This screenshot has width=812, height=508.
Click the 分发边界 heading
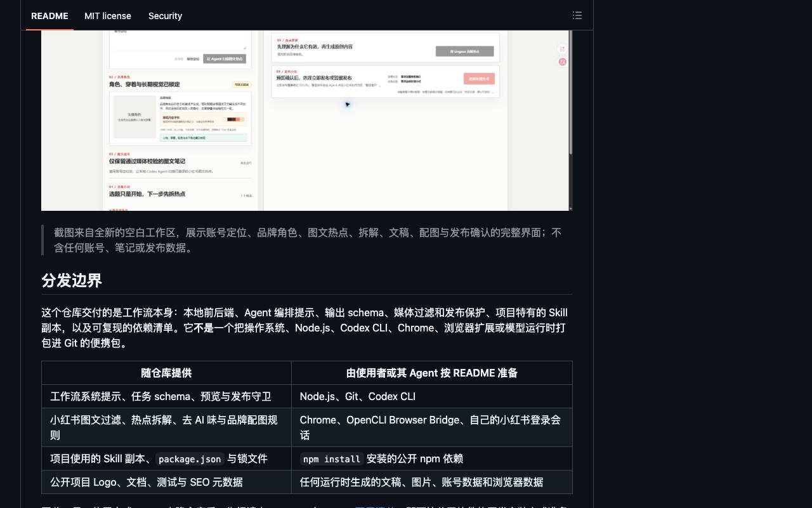72,281
